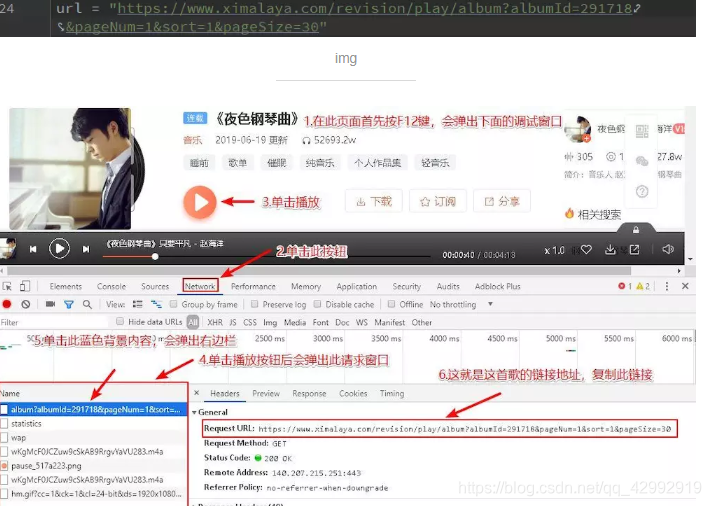The height and width of the screenshot is (506, 711).
Task: Open the Network tab
Action: [x=200, y=287]
